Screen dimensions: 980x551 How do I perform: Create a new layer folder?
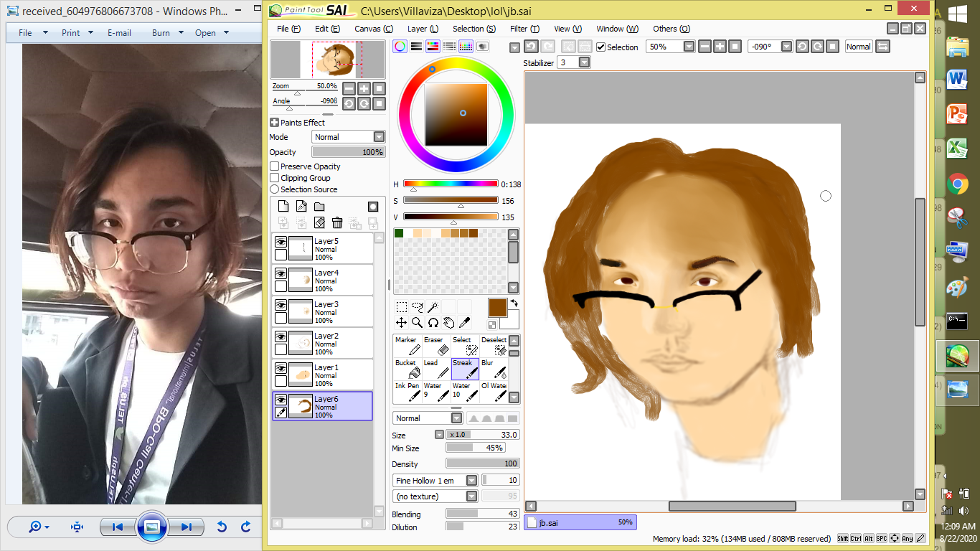click(319, 207)
